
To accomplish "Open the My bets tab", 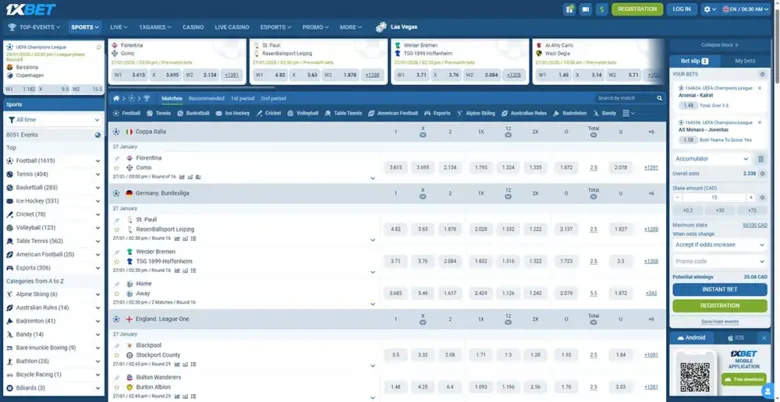I will [745, 61].
